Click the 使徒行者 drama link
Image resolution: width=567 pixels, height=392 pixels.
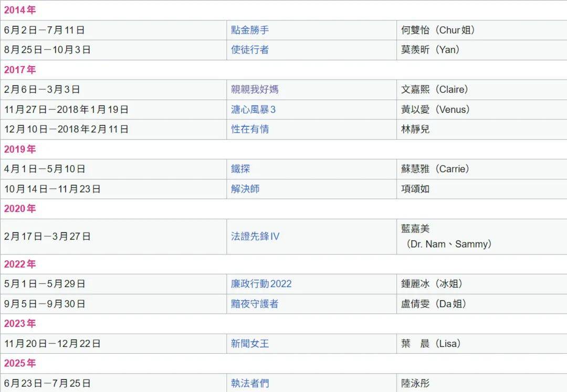pyautogui.click(x=250, y=50)
